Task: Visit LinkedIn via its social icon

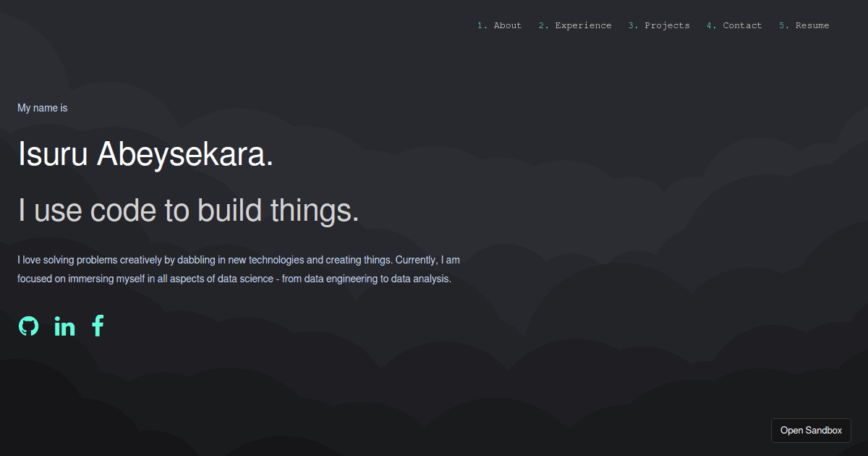Action: pyautogui.click(x=64, y=326)
